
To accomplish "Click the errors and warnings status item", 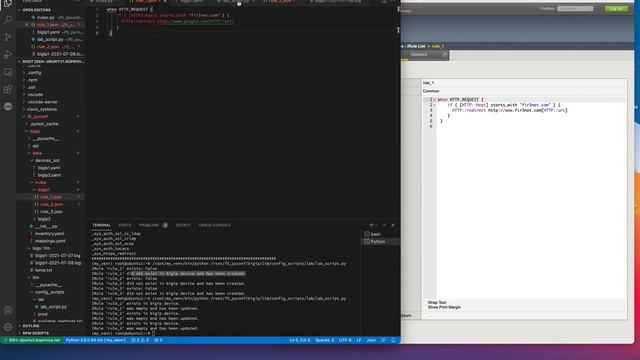I will point(140,340).
